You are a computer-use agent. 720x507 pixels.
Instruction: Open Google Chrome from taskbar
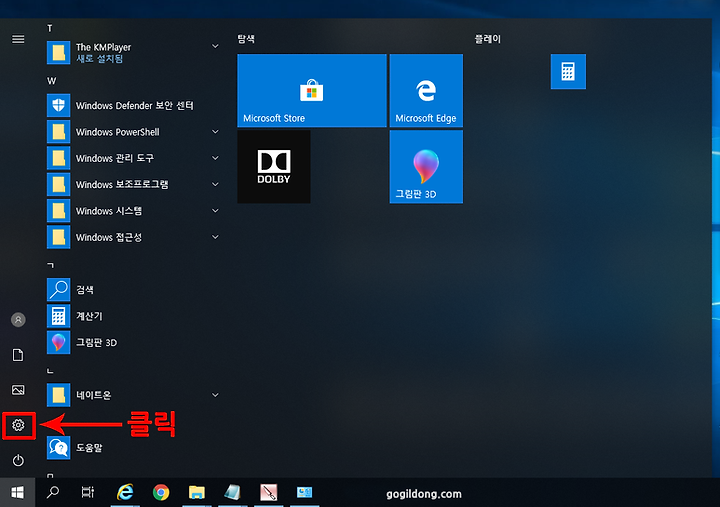pyautogui.click(x=161, y=493)
